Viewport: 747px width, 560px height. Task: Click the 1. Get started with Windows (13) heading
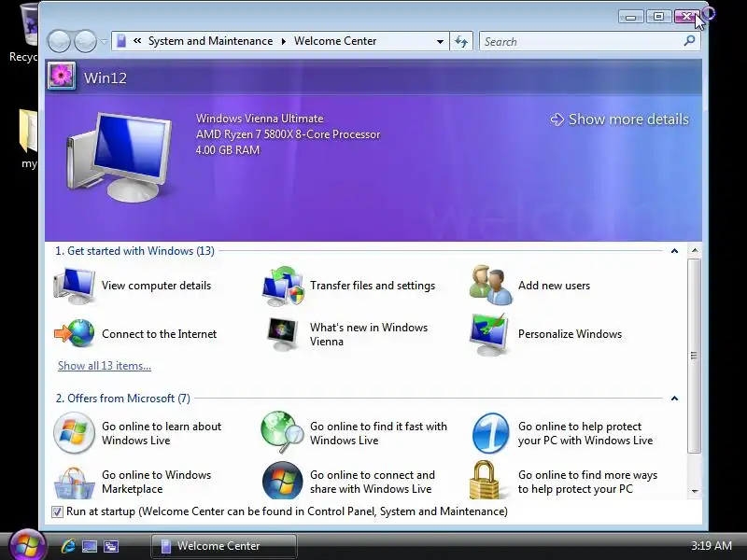pos(134,251)
